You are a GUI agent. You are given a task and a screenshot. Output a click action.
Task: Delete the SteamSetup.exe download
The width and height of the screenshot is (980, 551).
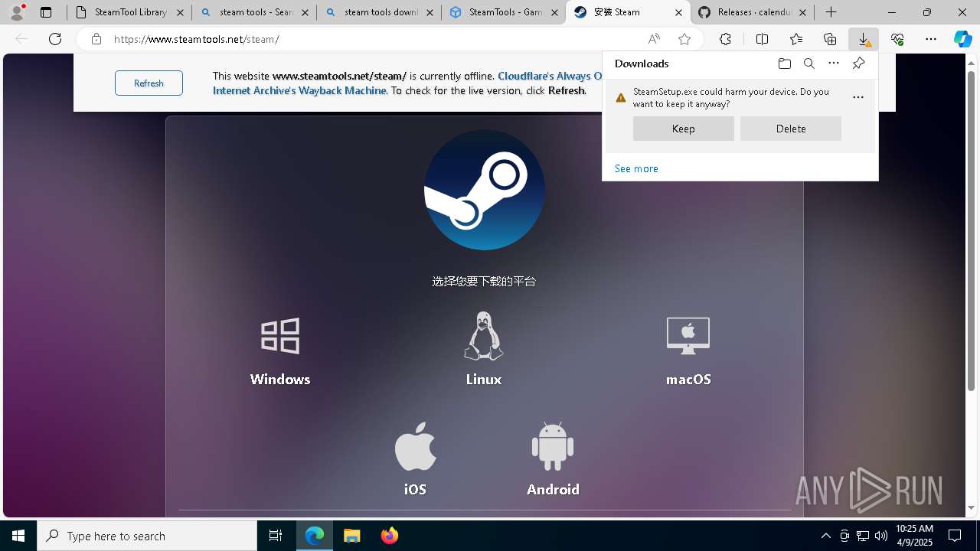tap(791, 129)
